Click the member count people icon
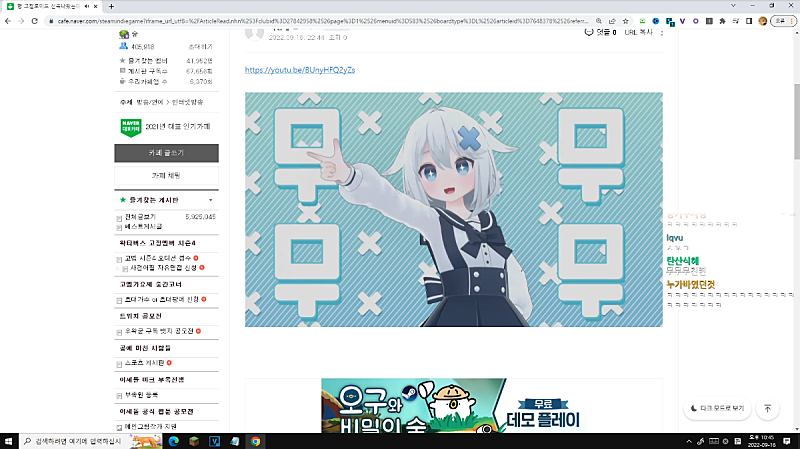This screenshot has width=800, height=449. point(123,46)
